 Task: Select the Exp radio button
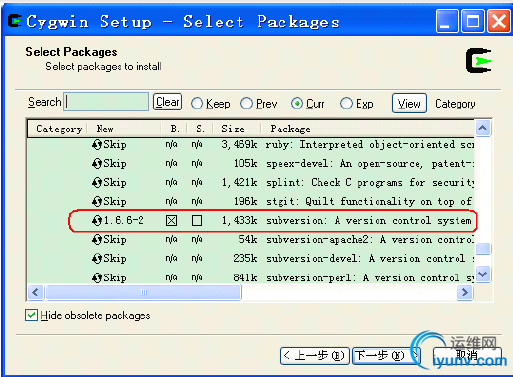pyautogui.click(x=346, y=103)
